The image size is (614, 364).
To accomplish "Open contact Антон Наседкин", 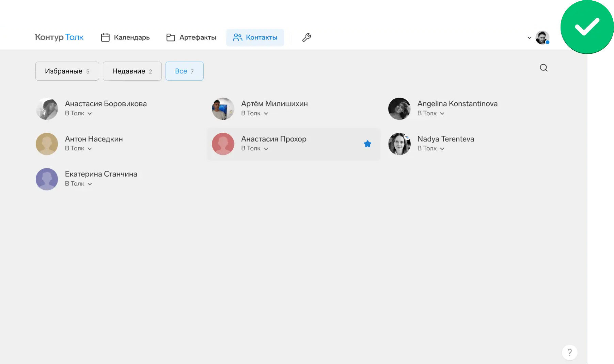I will 94,139.
